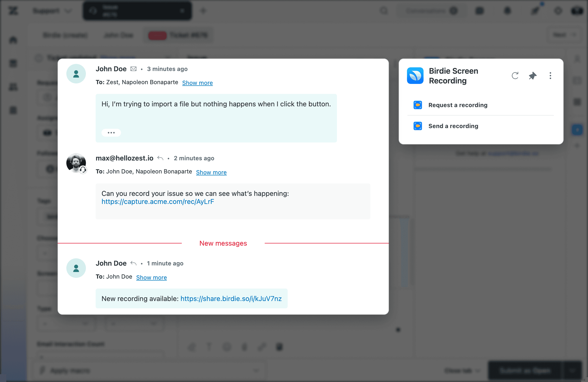Switch to the Birdie (create) tab
The image size is (588, 382).
(x=65, y=35)
